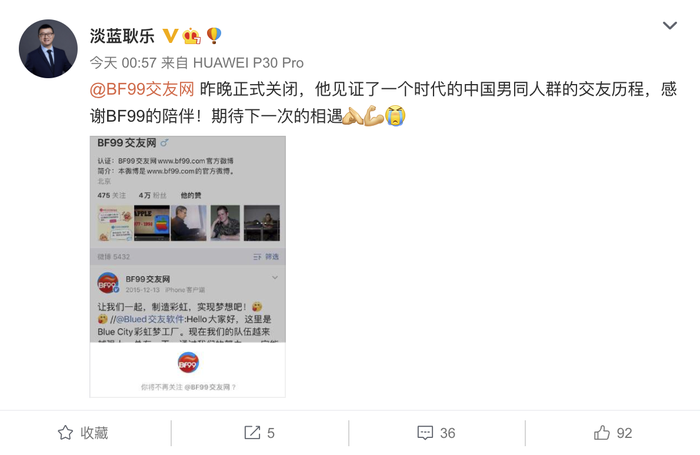Click the gold V verification badge
The image size is (700, 455).
click(x=170, y=36)
